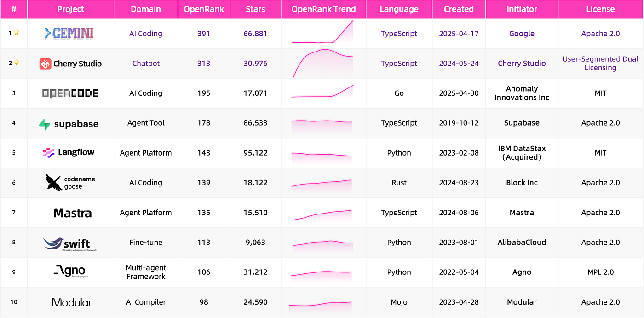The width and height of the screenshot is (644, 318).
Task: Click the Supabase project logo
Action: pyautogui.click(x=69, y=124)
